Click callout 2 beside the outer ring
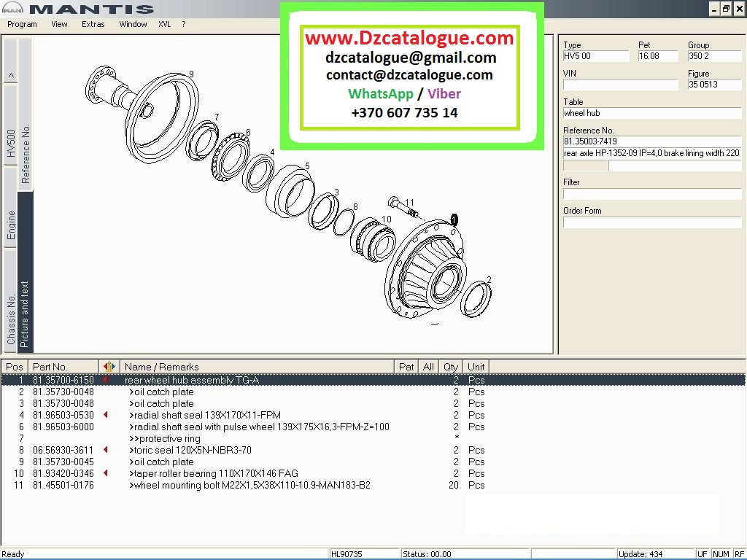This screenshot has width=747, height=560. [x=489, y=280]
